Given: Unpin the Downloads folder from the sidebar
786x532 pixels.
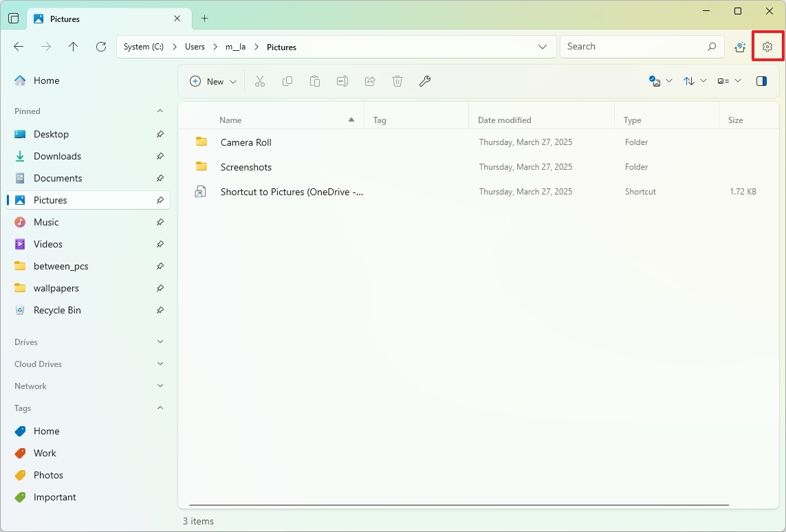Looking at the screenshot, I should (x=160, y=156).
